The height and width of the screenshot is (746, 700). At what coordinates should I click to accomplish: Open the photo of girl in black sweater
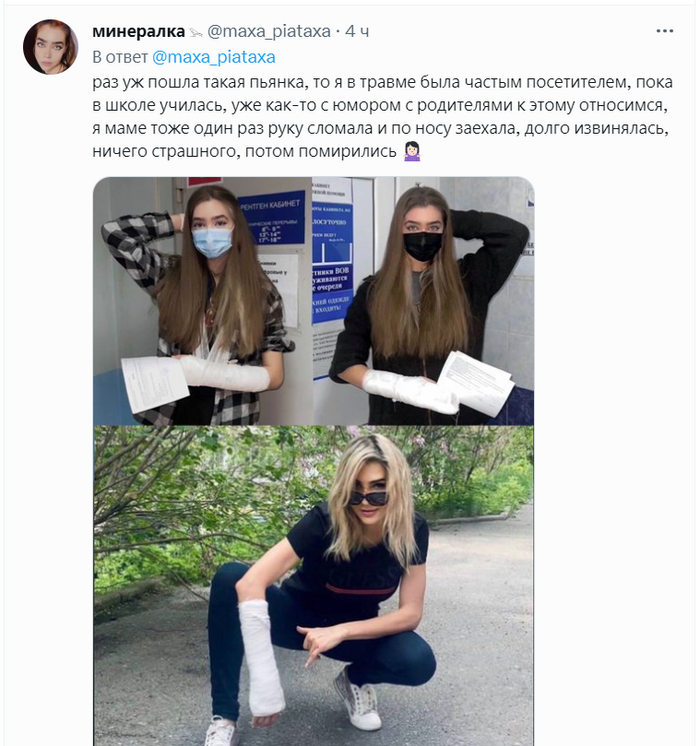424,301
